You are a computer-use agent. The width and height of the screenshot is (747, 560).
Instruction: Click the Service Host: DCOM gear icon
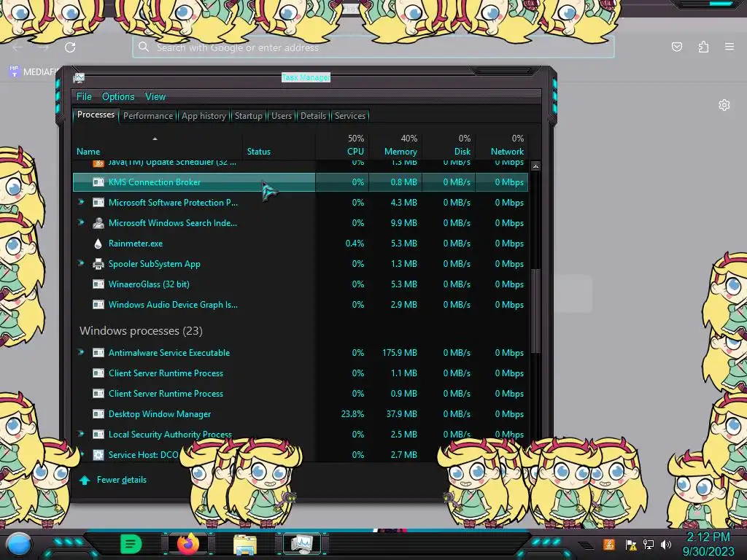point(98,455)
